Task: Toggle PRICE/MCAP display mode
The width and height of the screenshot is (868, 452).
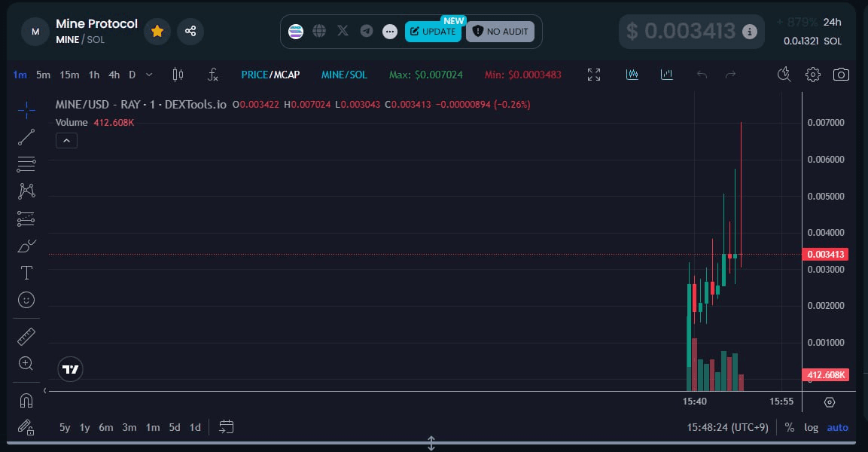Action: pos(270,75)
